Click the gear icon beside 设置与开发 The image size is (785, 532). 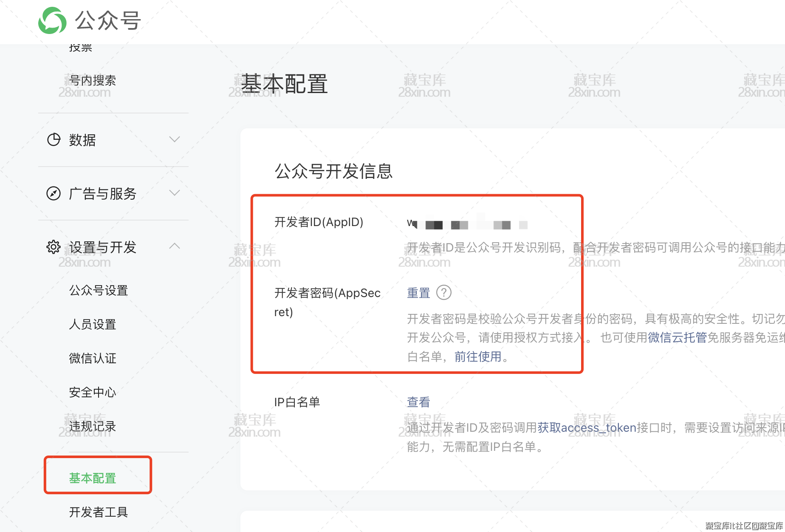tap(54, 247)
